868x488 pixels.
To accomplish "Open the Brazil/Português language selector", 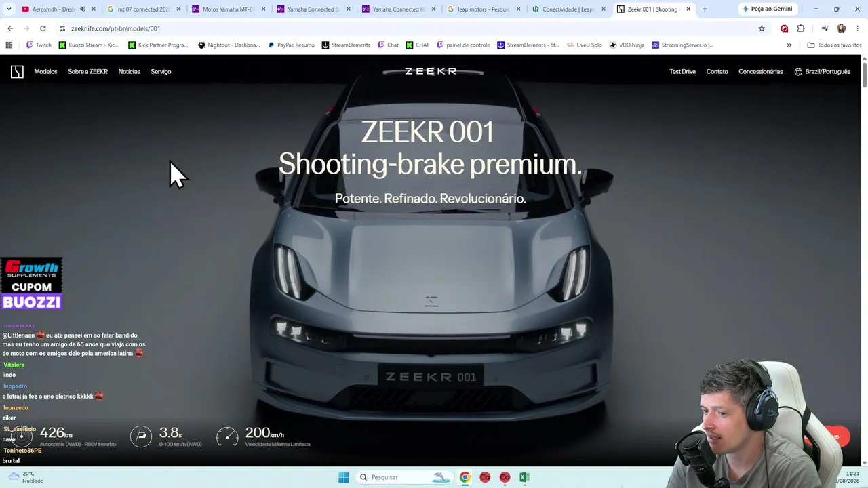I will coord(822,72).
